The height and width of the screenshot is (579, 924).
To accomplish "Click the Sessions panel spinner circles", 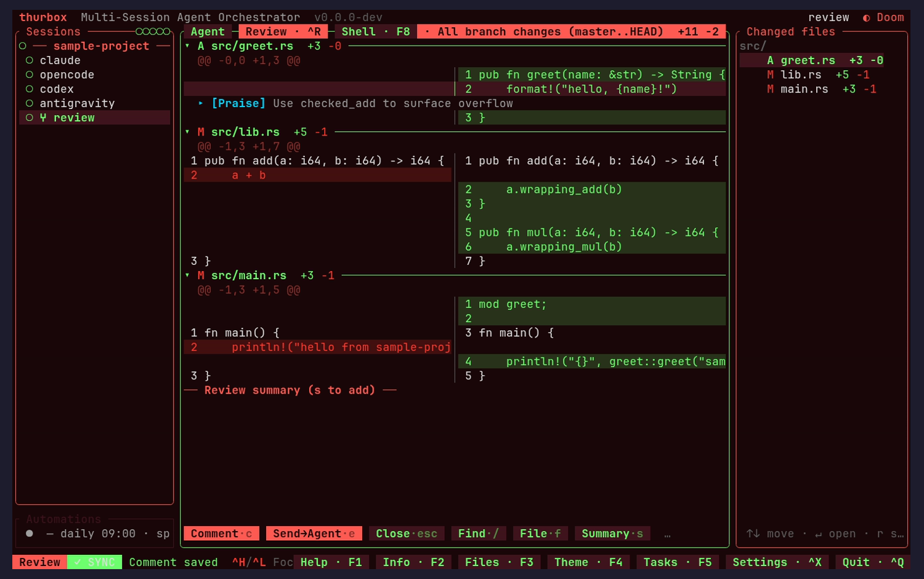I will click(153, 31).
